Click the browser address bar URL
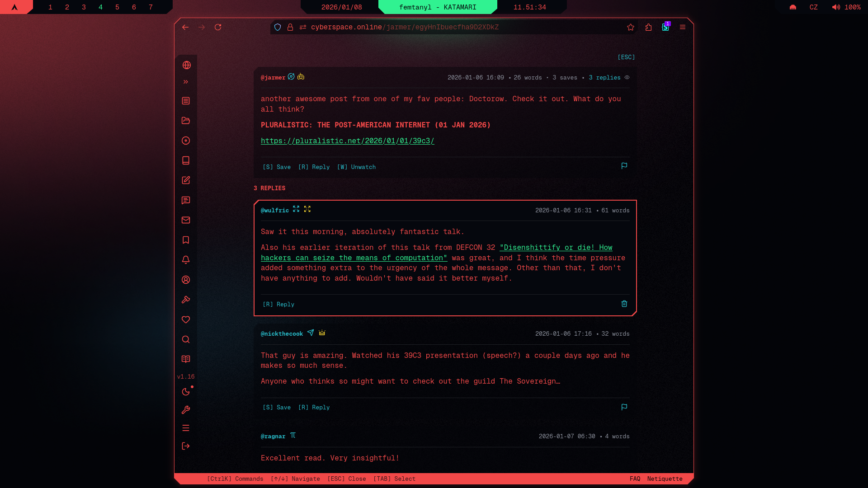The height and width of the screenshot is (488, 868). (405, 27)
